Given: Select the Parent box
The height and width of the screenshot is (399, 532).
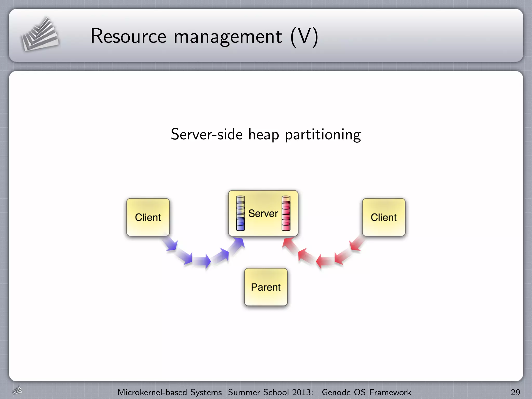Looking at the screenshot, I should click(x=266, y=287).
